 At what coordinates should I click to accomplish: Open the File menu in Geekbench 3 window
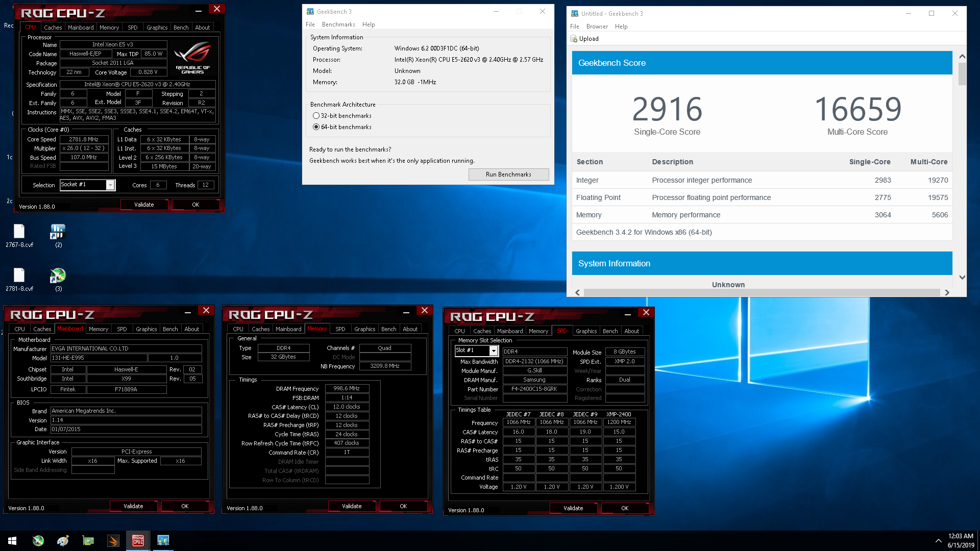pos(310,24)
